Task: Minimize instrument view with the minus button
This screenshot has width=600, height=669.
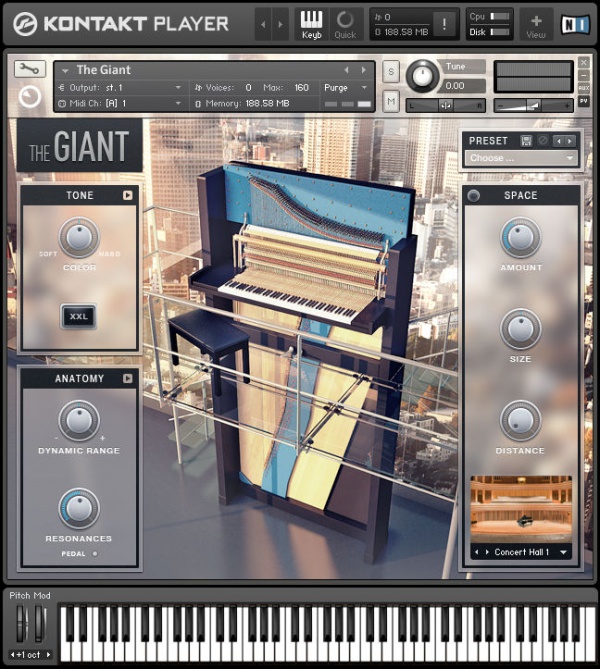Action: [x=584, y=75]
